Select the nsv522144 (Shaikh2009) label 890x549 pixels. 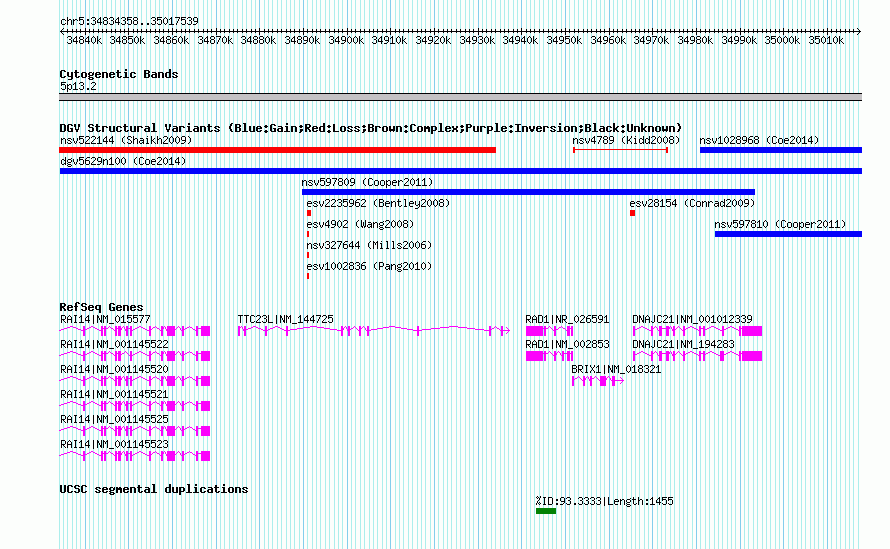pyautogui.click(x=126, y=140)
